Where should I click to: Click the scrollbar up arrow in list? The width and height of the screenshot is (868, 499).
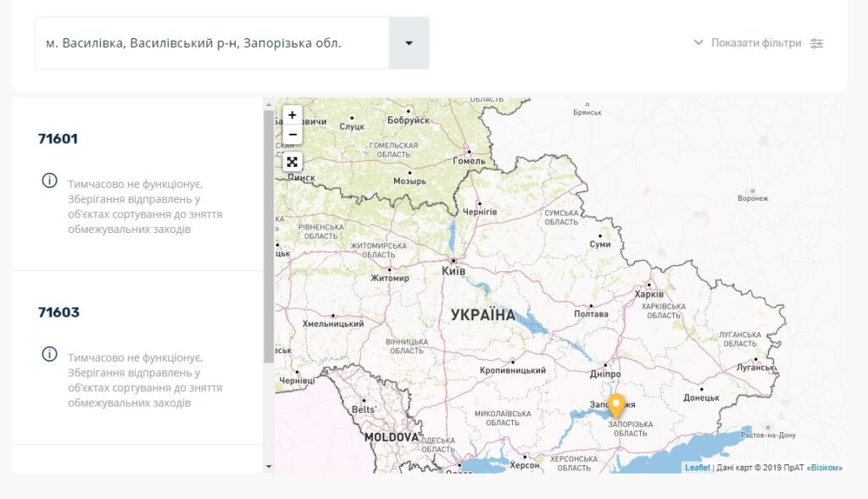click(269, 104)
